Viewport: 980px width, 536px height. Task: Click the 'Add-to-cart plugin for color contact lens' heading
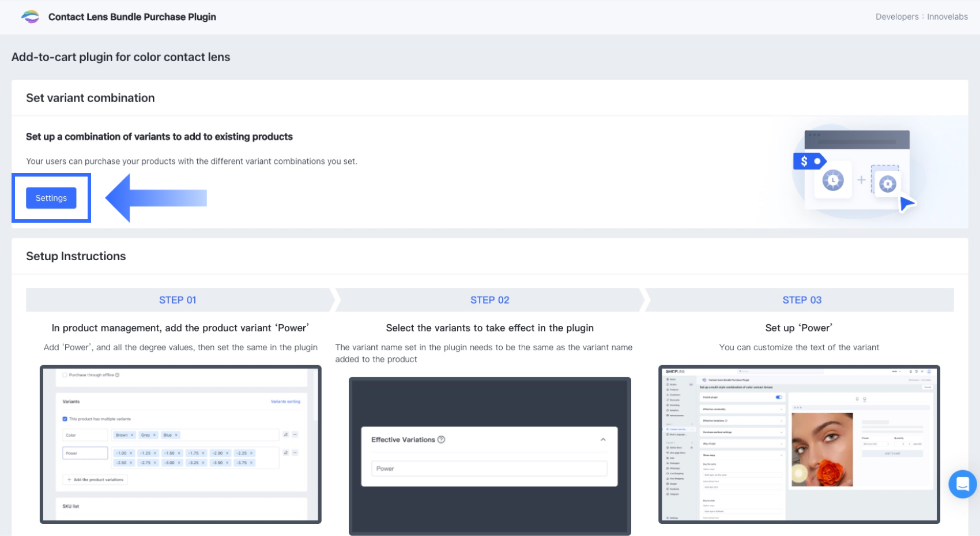pyautogui.click(x=121, y=57)
